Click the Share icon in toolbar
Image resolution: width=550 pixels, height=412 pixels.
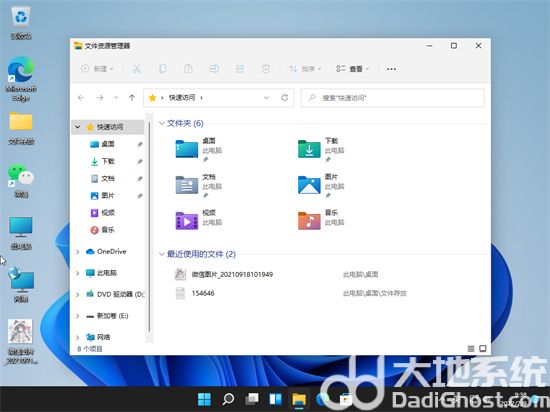pyautogui.click(x=240, y=69)
